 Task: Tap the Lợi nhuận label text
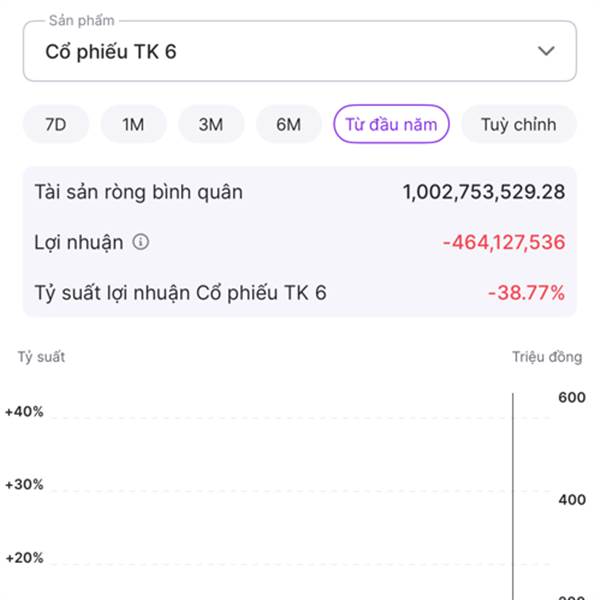(79, 242)
